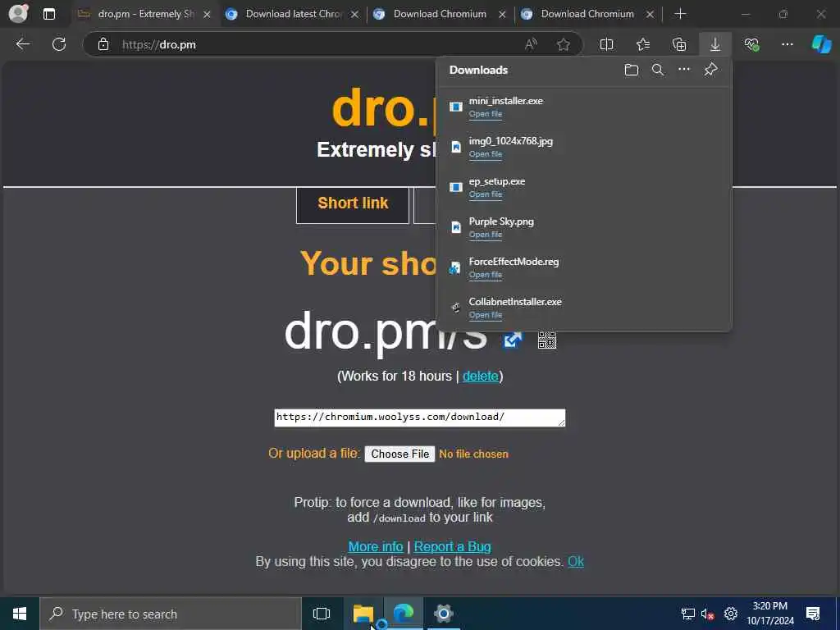Copy short link icon next to dro.pm
The height and width of the screenshot is (630, 840).
[512, 340]
